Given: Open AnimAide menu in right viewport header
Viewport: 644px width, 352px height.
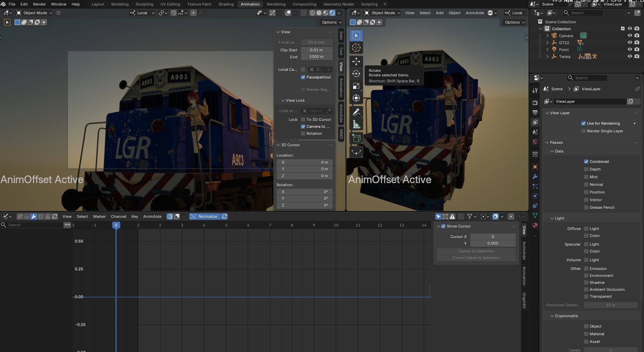Looking at the screenshot, I should [x=475, y=13].
